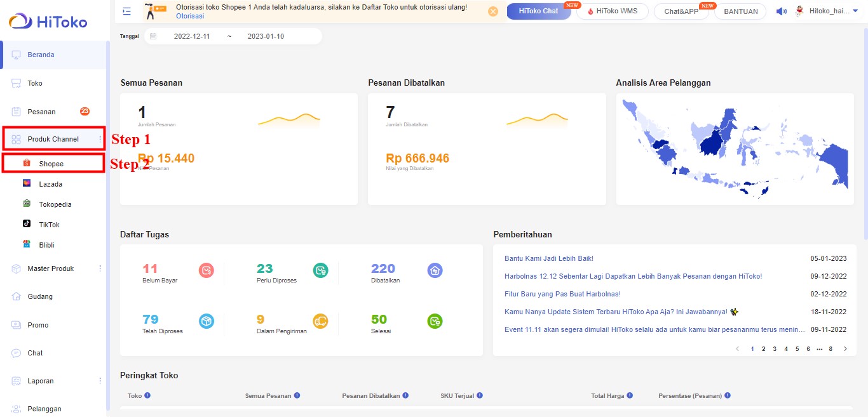Go to previous notification page
This screenshot has width=868, height=417.
click(738, 349)
